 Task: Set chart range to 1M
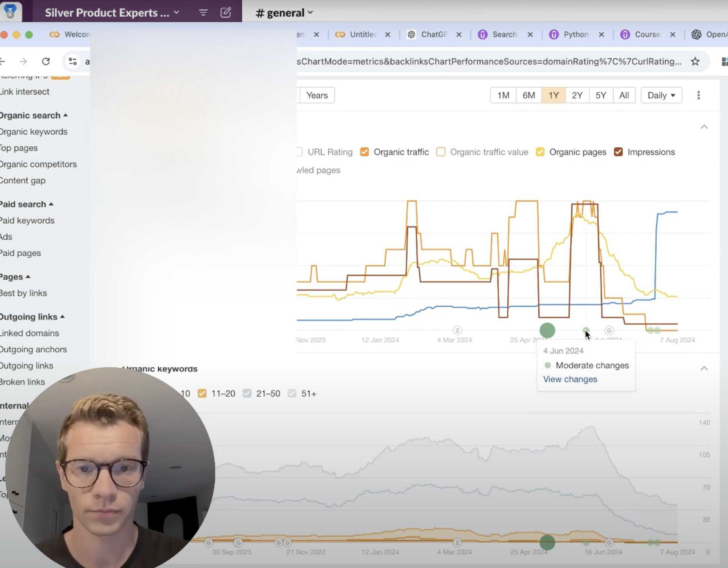pyautogui.click(x=503, y=95)
